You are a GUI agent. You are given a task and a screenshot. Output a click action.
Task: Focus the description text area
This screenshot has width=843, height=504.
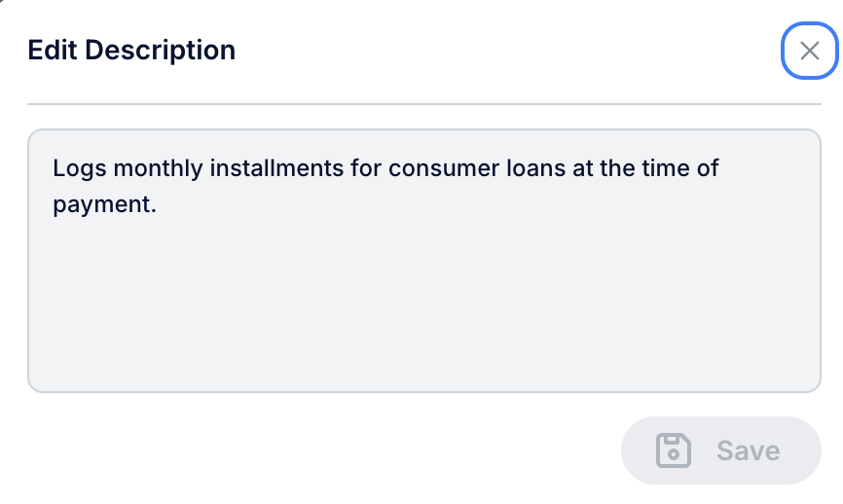click(424, 261)
